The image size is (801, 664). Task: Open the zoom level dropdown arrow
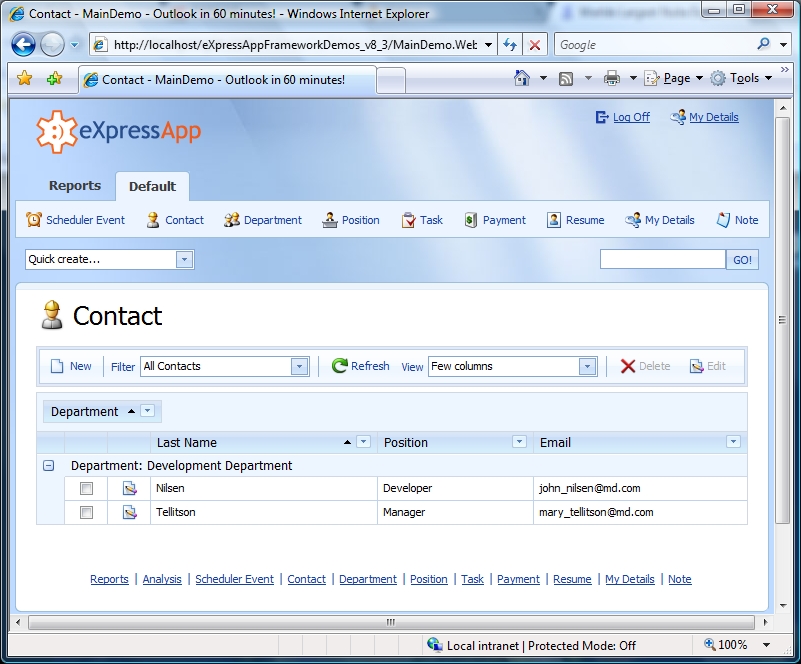point(766,645)
